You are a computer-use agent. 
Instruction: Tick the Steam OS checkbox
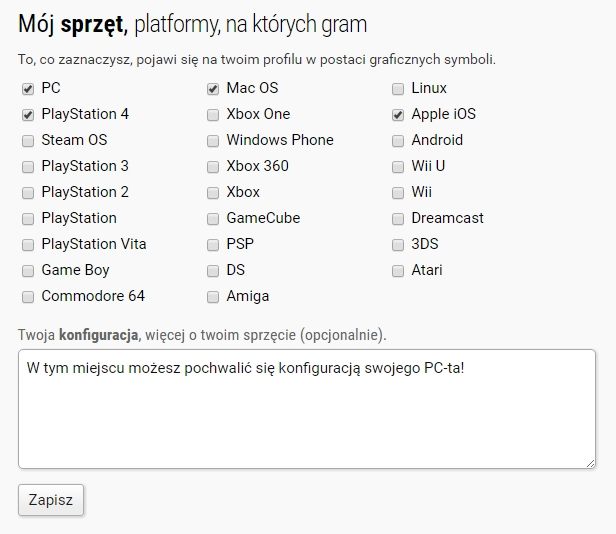(x=28, y=141)
